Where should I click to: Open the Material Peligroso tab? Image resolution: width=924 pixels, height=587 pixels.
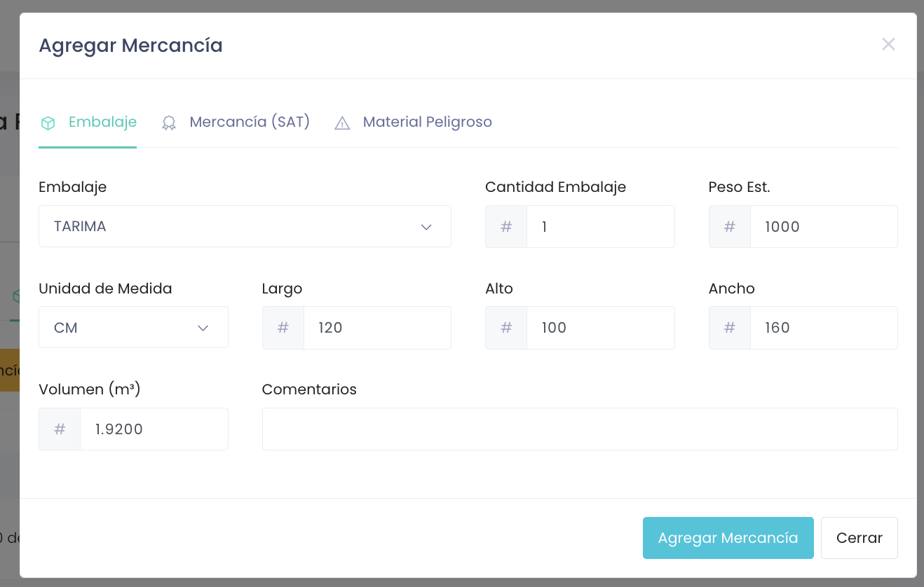[x=427, y=122]
